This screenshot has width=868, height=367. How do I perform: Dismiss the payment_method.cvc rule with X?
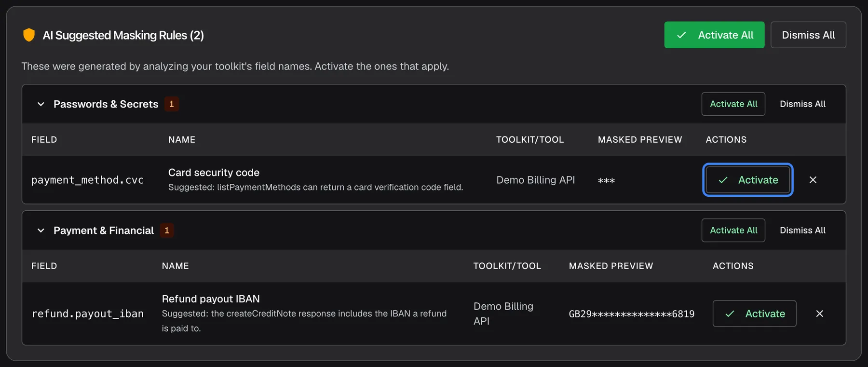[813, 180]
